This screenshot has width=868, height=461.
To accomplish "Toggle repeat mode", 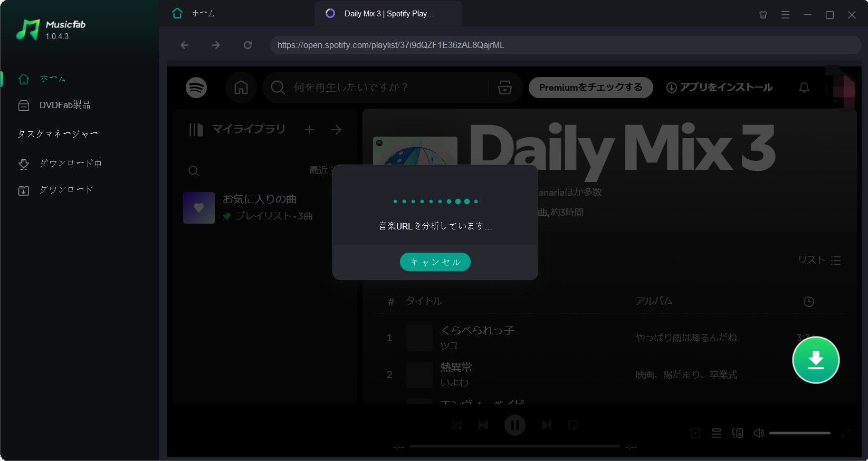I will (x=573, y=425).
